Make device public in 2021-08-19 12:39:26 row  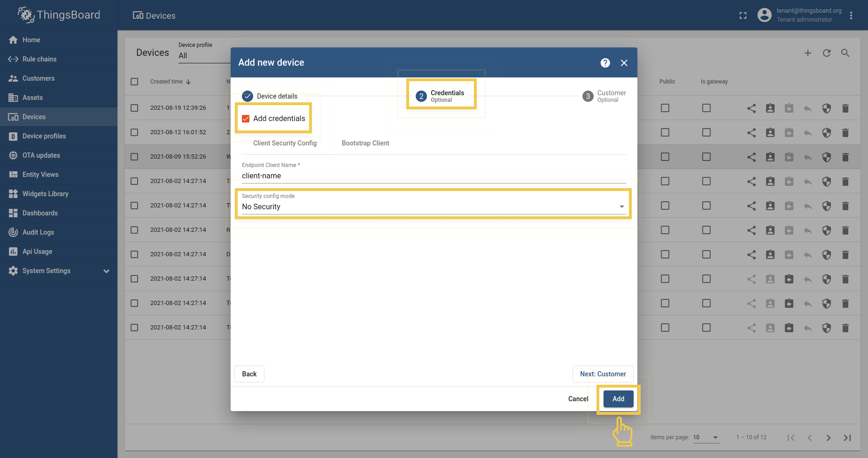tap(751, 108)
